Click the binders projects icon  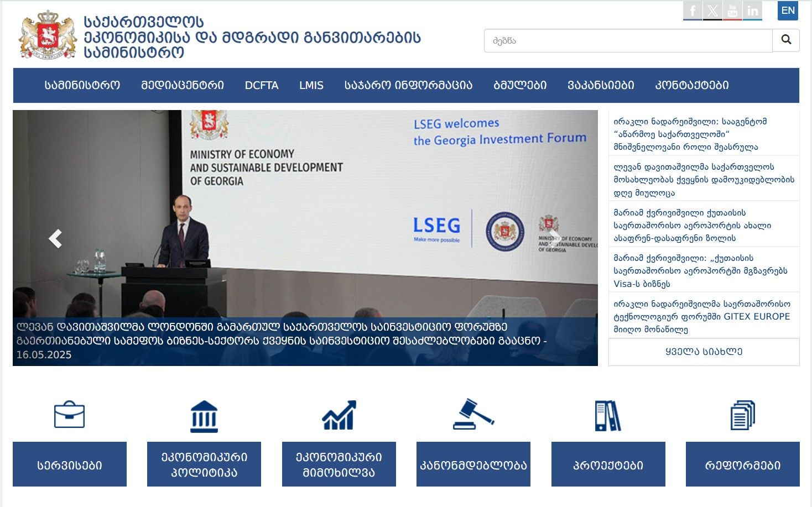(608, 415)
